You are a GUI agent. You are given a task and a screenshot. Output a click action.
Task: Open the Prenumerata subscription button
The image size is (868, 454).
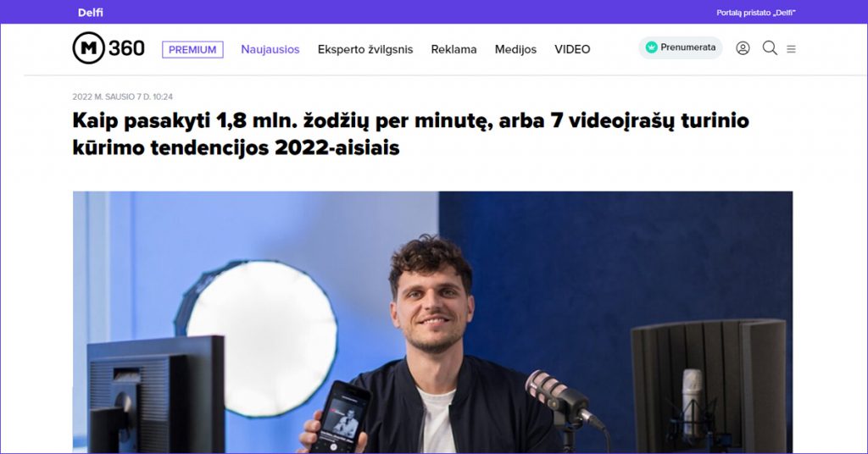681,47
